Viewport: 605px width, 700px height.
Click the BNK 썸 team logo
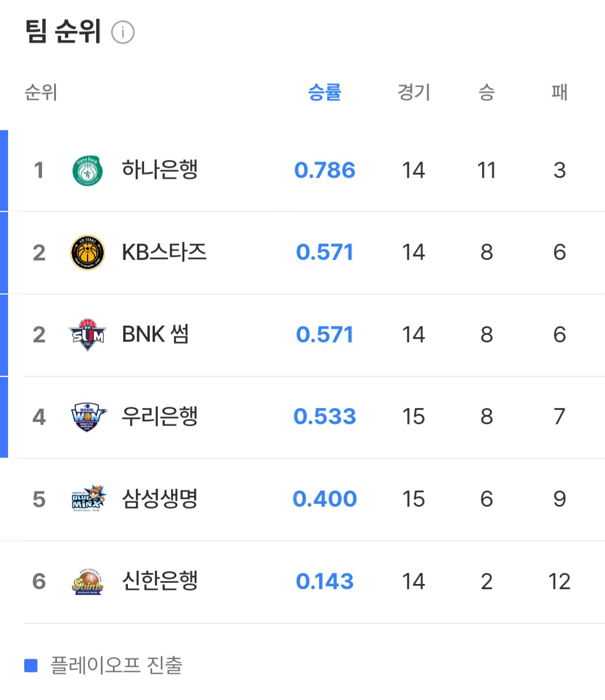pyautogui.click(x=88, y=334)
